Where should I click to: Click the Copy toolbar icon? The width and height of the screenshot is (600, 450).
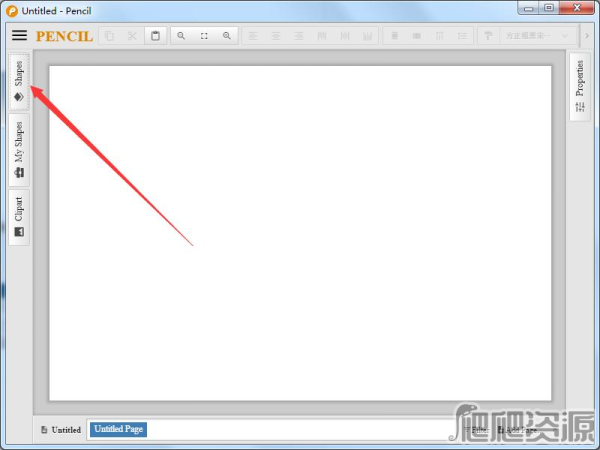pos(110,36)
